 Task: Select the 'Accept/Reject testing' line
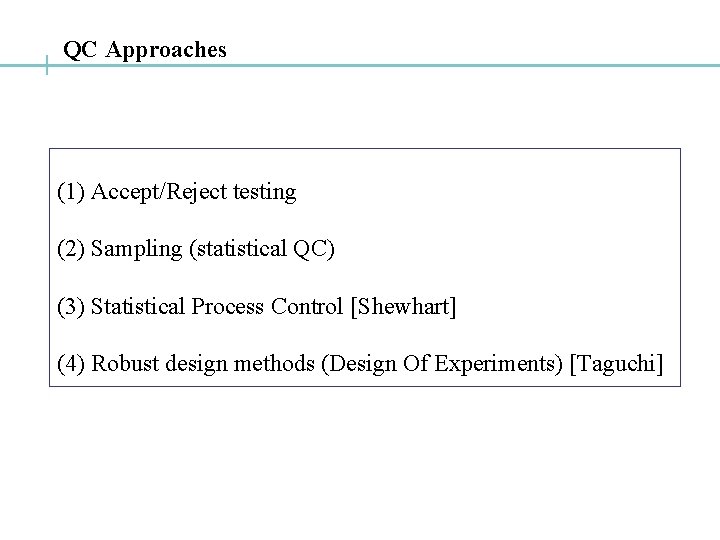coord(177,192)
